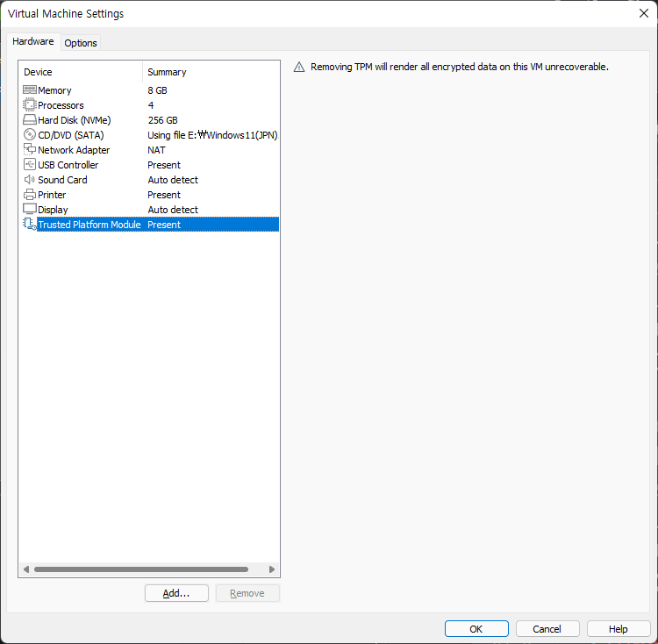658x644 pixels.
Task: Click the Memory device icon
Action: pyautogui.click(x=29, y=89)
